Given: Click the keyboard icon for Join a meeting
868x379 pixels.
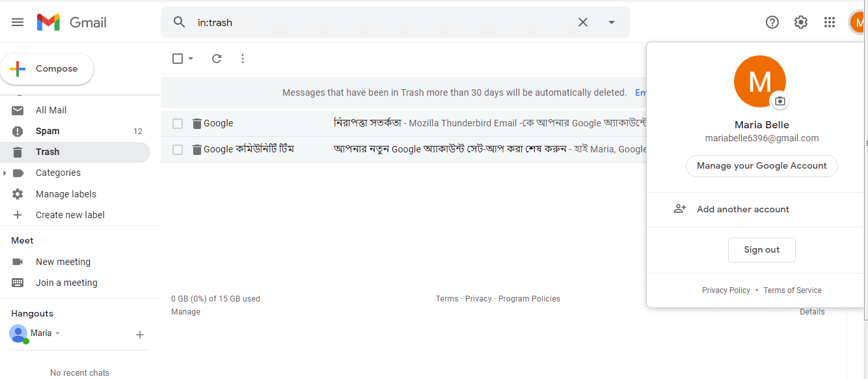Looking at the screenshot, I should (x=18, y=283).
